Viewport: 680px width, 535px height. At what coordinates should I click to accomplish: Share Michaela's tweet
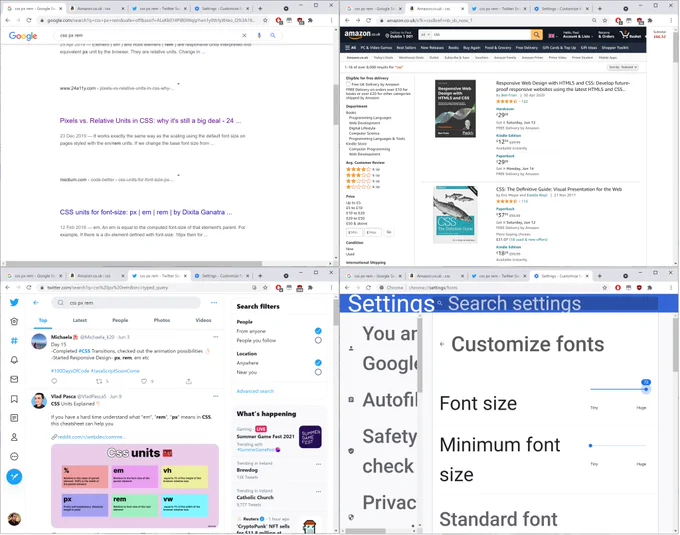coord(189,381)
